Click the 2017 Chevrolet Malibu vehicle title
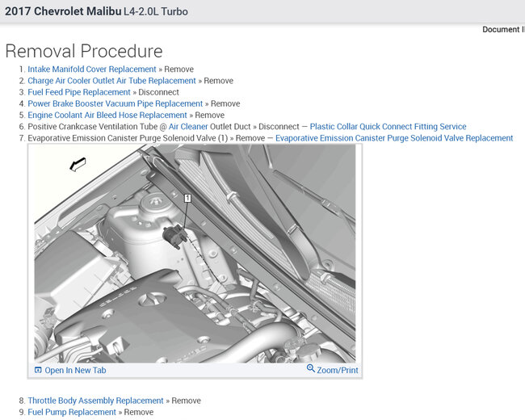The width and height of the screenshot is (525, 420). click(x=63, y=11)
